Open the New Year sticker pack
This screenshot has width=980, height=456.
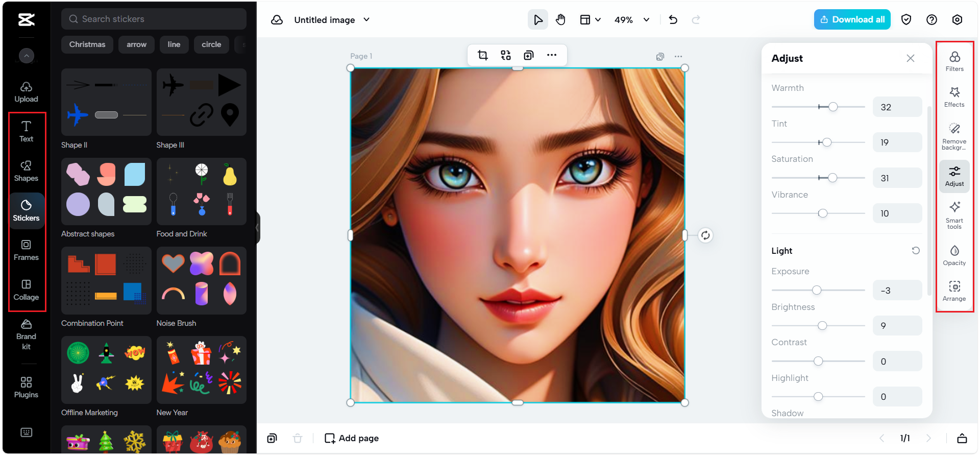(x=202, y=370)
